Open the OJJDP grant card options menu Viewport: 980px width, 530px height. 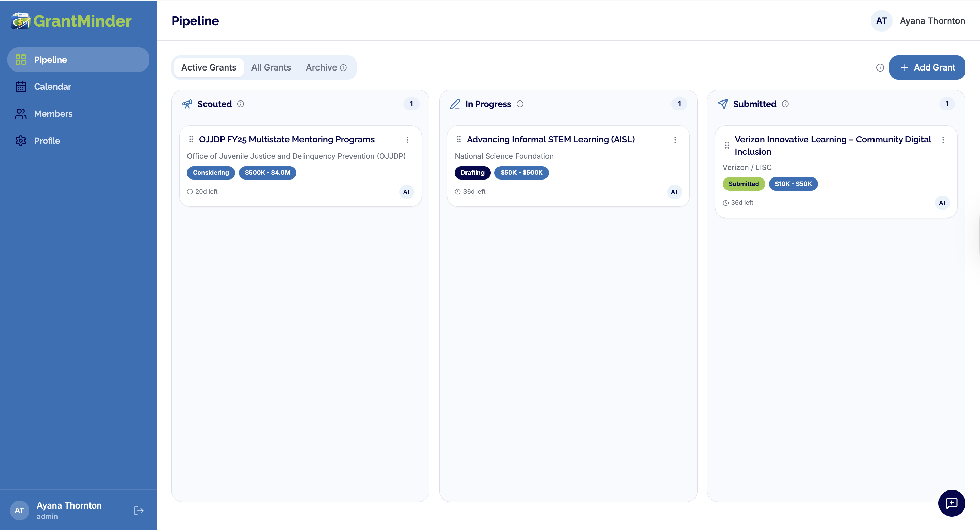point(407,140)
